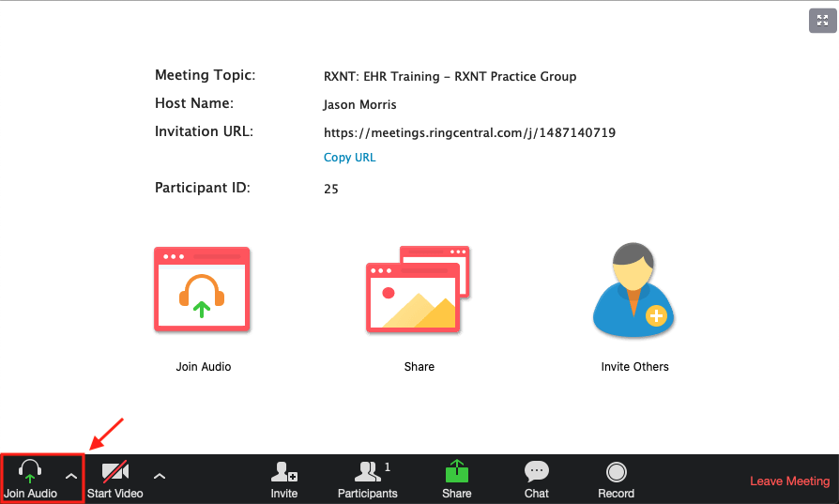
Task: Click the large Join Audio headphone tile
Action: coord(203,289)
